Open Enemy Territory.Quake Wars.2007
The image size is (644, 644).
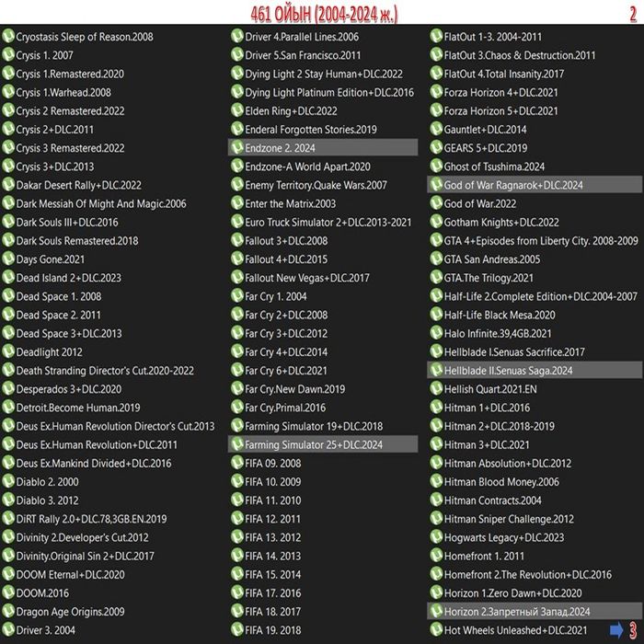[316, 185]
